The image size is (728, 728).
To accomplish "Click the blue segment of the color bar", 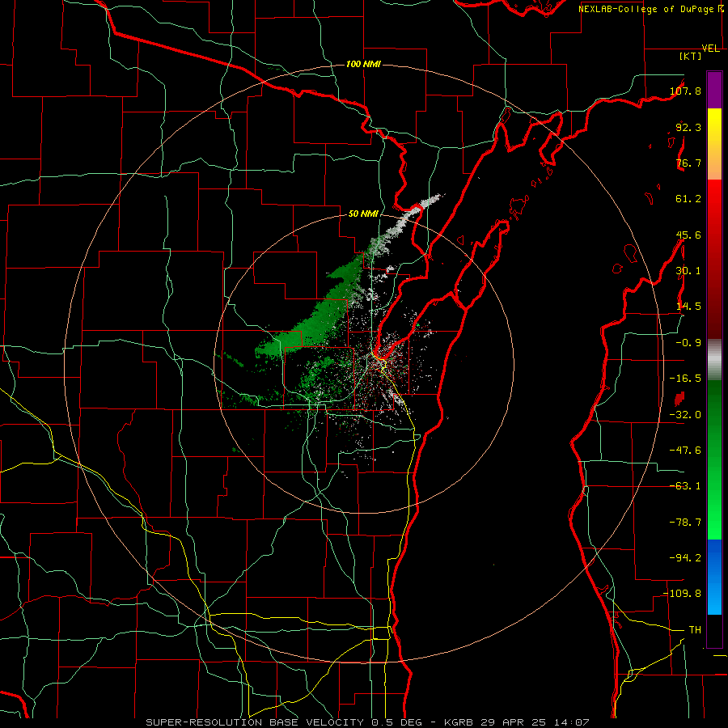I will coord(714,577).
